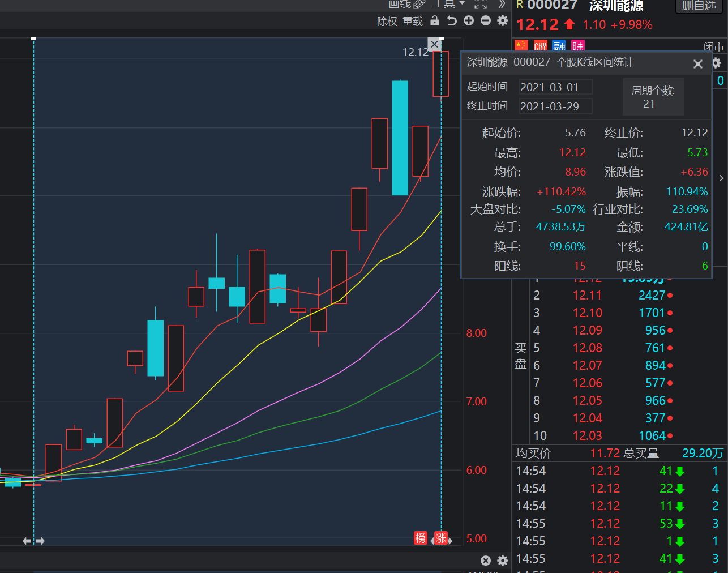
Task: Click the 起始价 value 5.76
Action: 575,133
